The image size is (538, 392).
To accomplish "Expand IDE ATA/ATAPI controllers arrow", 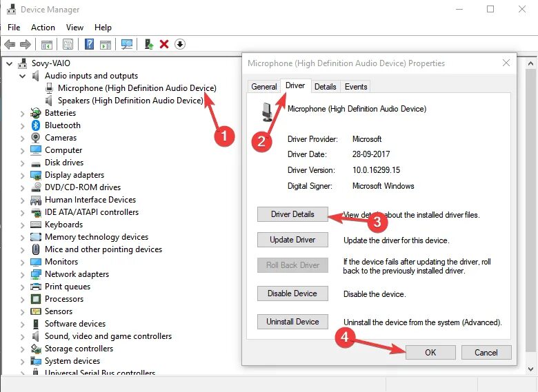I will point(22,212).
